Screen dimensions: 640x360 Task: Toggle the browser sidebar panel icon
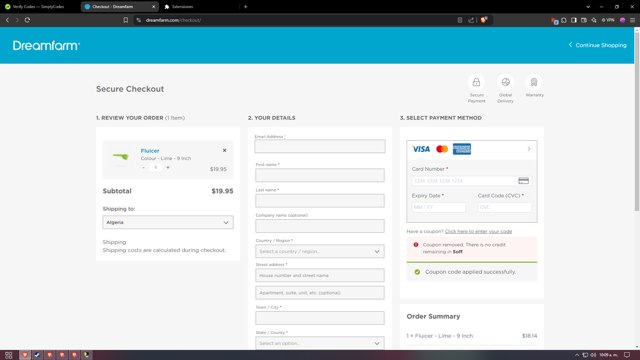574,20
